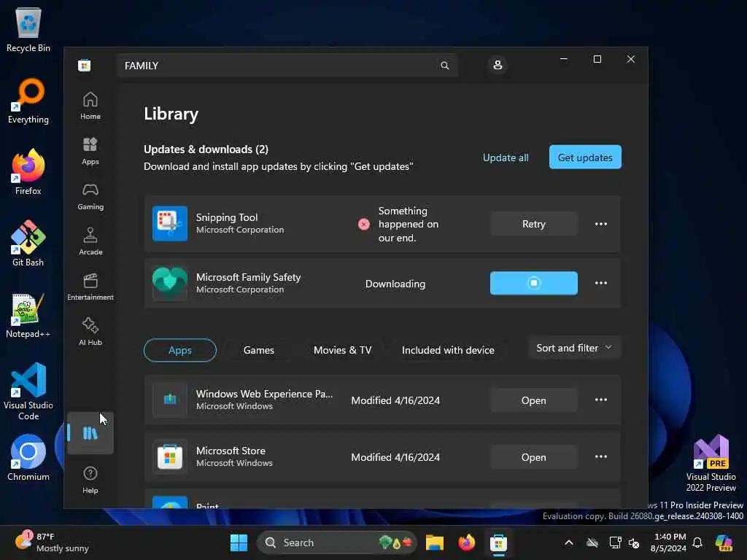Open Everything desktop shortcut
The width and height of the screenshot is (747, 560).
tap(28, 101)
